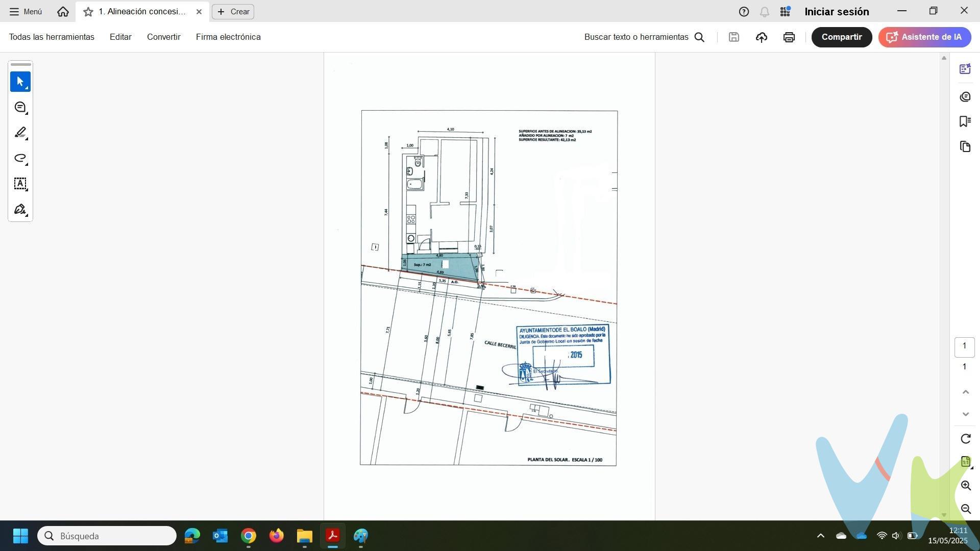This screenshot has height=551, width=980.
Task: Star the current document tab
Action: pyautogui.click(x=88, y=12)
